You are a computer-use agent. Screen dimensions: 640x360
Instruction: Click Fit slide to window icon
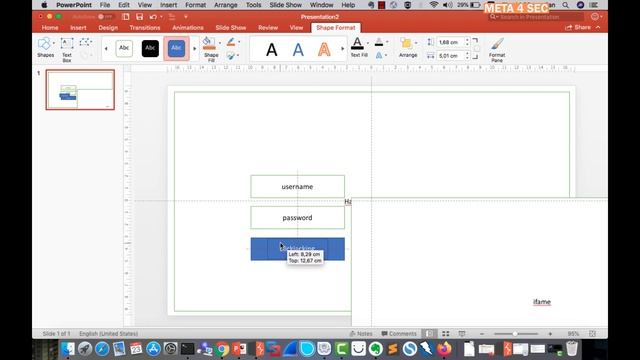click(592, 334)
